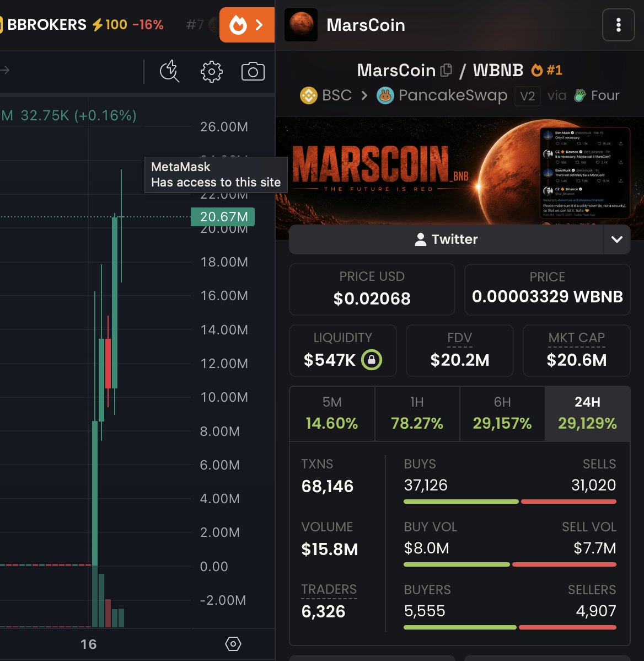The width and height of the screenshot is (644, 661).
Task: Click the BUY VOL value $8.0M
Action: (x=426, y=548)
